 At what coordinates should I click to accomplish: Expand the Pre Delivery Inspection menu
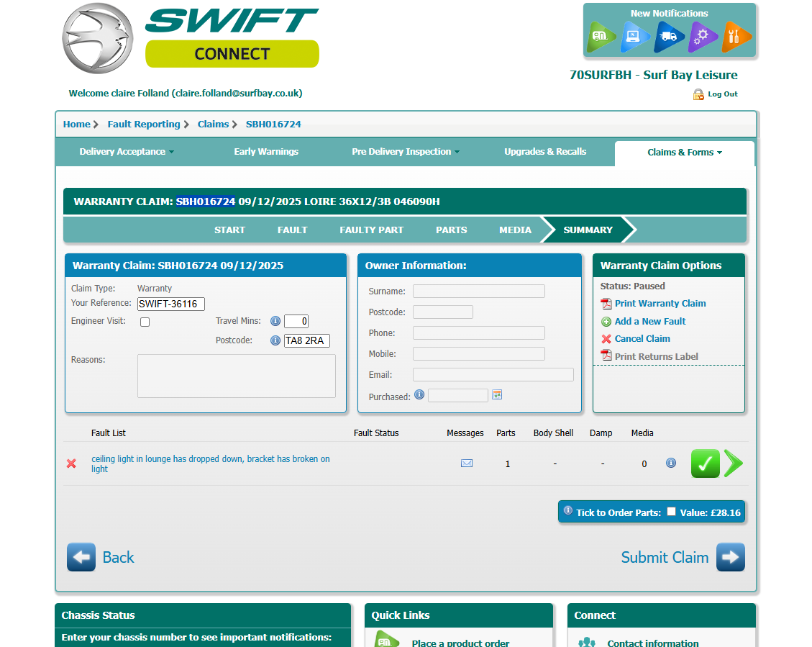coord(406,152)
